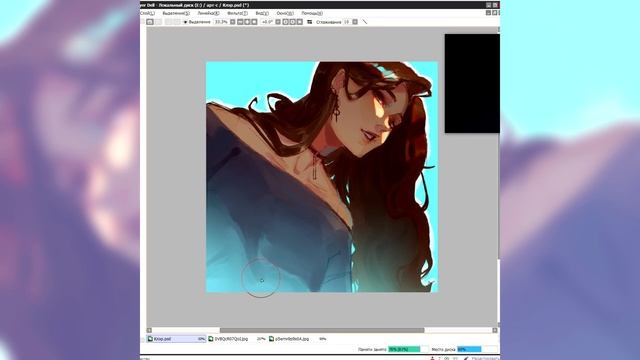The image size is (640, 360).
Task: Switch to the third .jpg document tab
Action: click(298, 339)
